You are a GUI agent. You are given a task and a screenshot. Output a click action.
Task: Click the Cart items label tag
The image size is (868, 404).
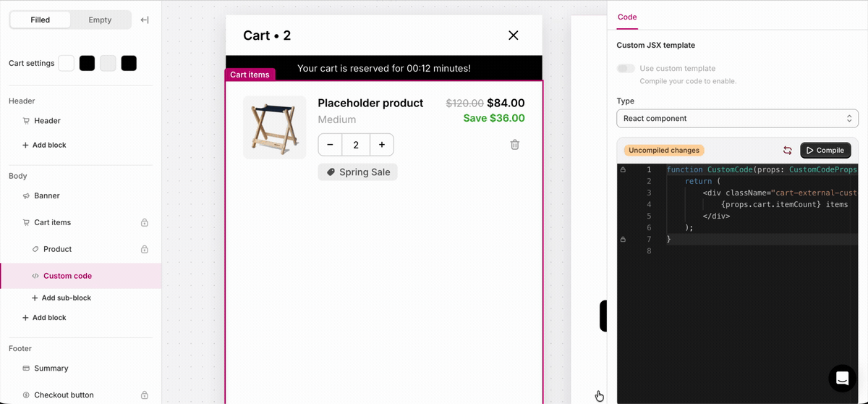250,75
